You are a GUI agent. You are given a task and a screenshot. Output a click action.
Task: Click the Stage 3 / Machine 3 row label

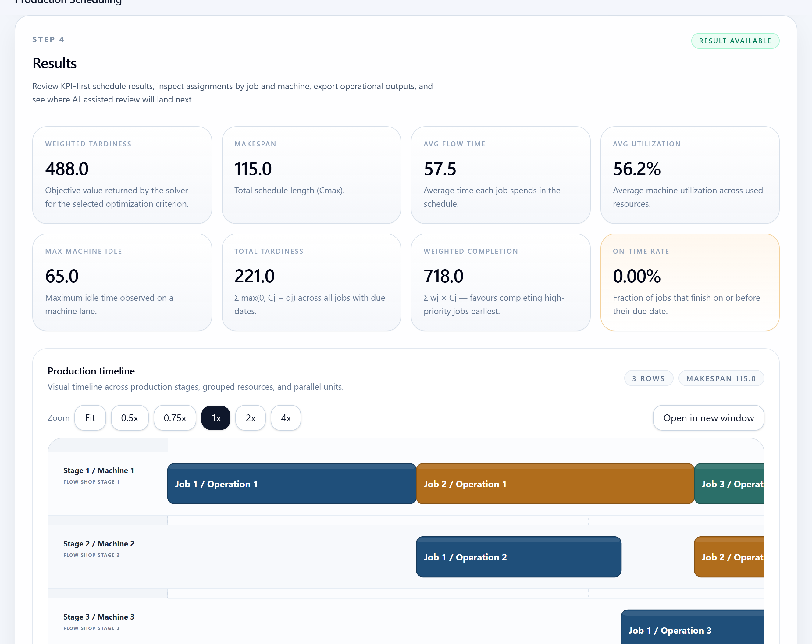[99, 617]
